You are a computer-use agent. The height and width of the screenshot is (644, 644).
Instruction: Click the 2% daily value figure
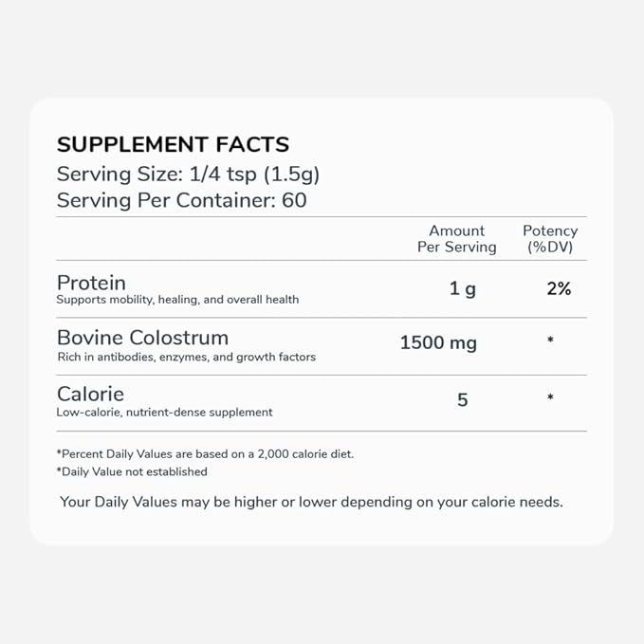pyautogui.click(x=559, y=288)
